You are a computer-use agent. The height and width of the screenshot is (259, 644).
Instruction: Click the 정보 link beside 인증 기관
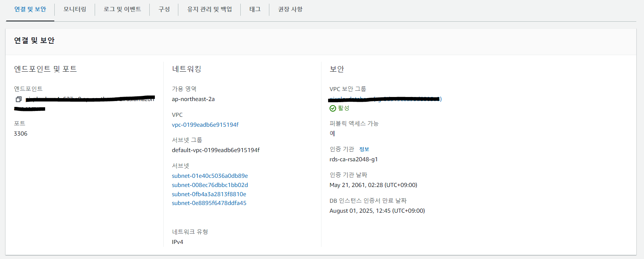[364, 149]
